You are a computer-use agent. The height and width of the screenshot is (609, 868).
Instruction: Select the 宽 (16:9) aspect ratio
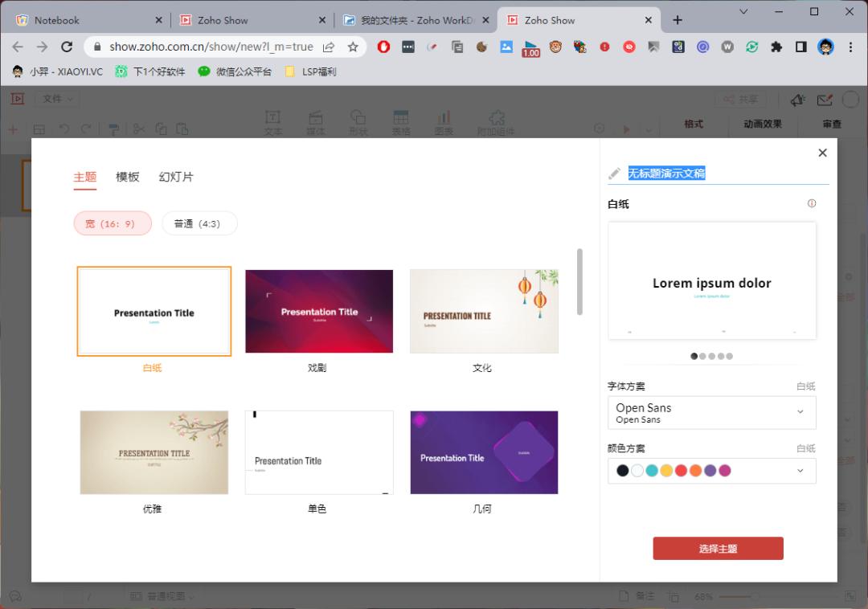coord(112,223)
